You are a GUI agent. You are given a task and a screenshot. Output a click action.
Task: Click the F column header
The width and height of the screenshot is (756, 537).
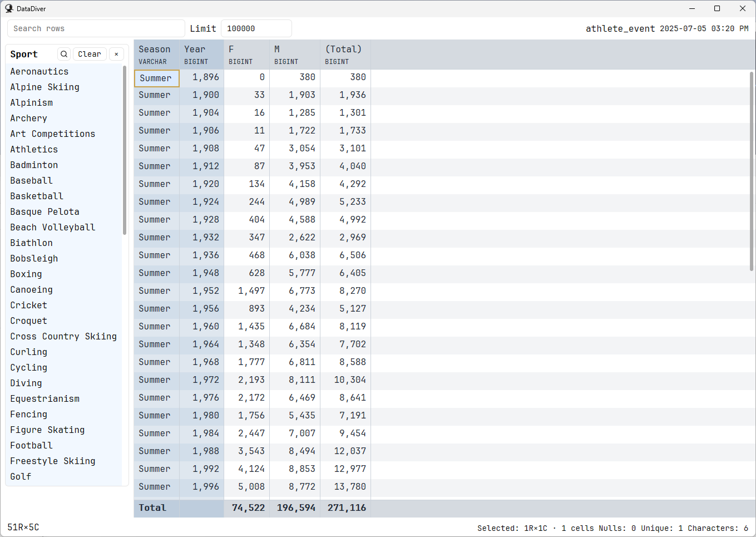pos(247,55)
